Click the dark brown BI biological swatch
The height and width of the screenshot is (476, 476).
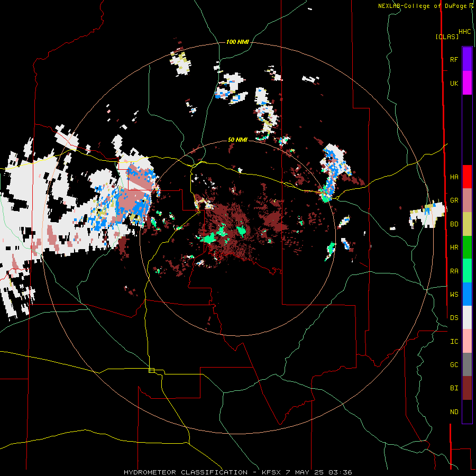[x=467, y=388]
